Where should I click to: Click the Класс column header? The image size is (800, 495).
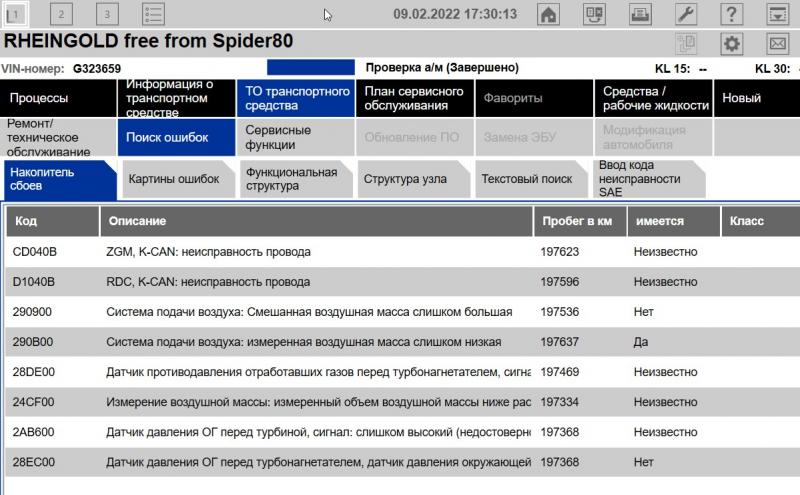tap(760, 221)
